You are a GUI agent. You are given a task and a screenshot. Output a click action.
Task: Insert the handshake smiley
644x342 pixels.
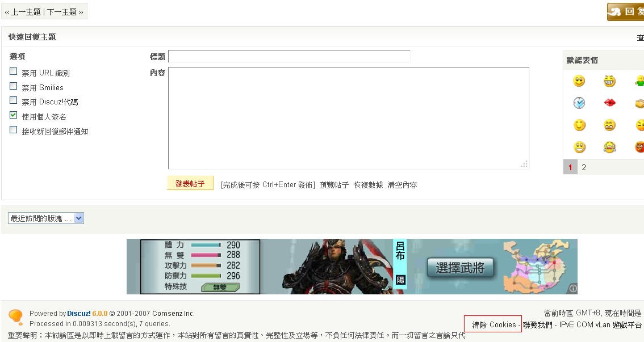coord(639,103)
